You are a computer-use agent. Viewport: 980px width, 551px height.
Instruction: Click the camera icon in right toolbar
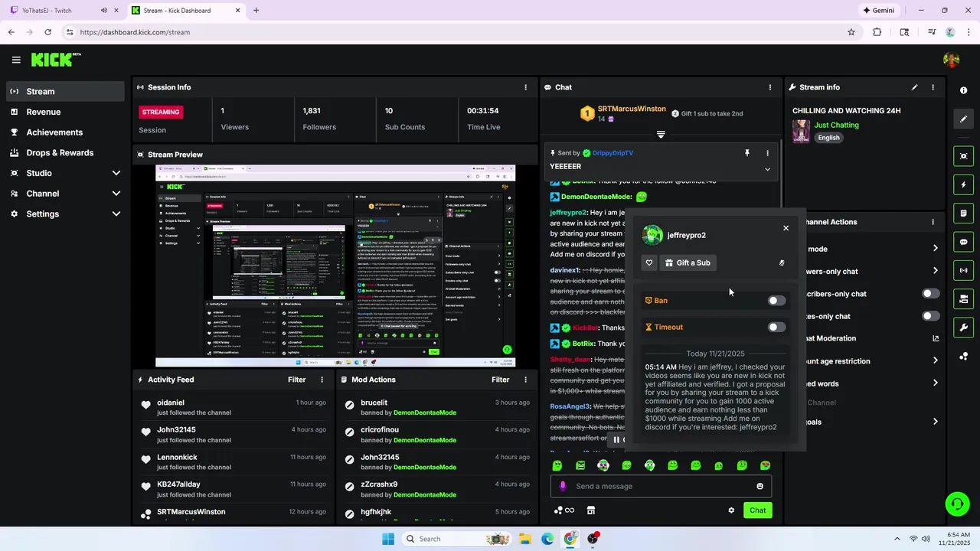(x=963, y=298)
